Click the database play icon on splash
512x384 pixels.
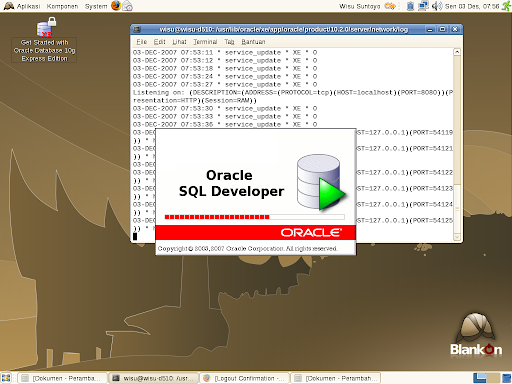pyautogui.click(x=321, y=182)
